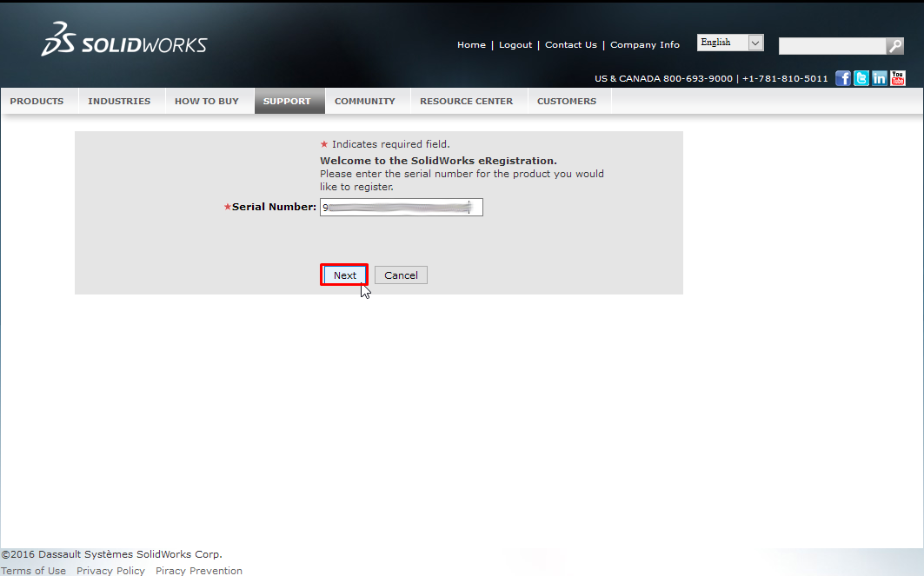Viewport: 924px width, 576px height.
Task: Click the Logout link
Action: [x=515, y=45]
